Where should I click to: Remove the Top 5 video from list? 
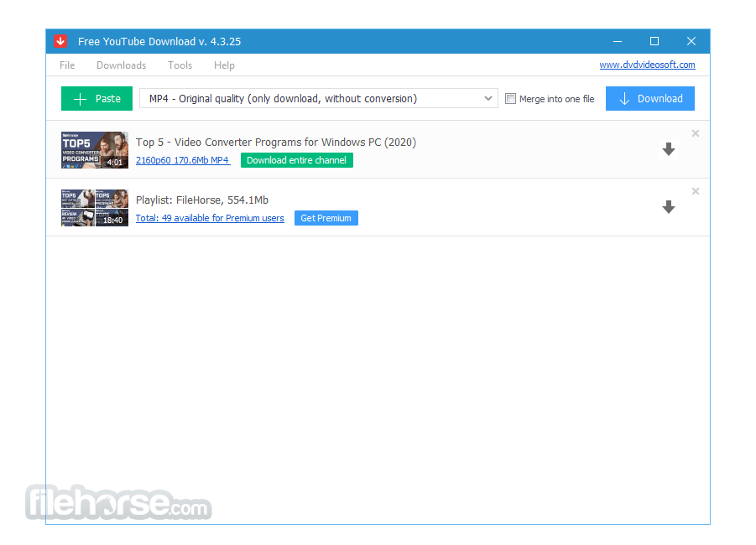tap(696, 133)
